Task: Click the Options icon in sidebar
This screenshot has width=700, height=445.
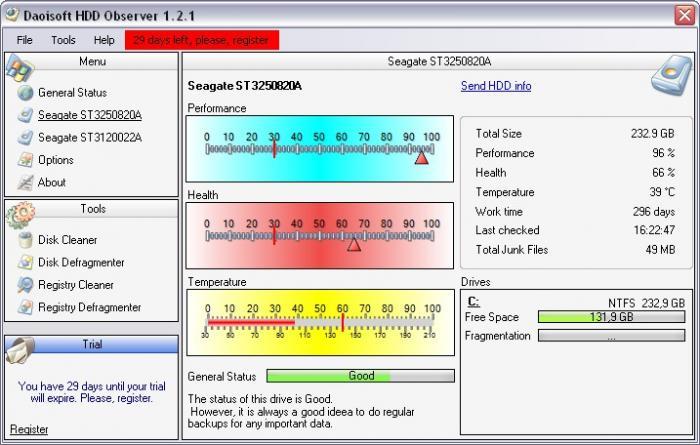Action: point(25,160)
